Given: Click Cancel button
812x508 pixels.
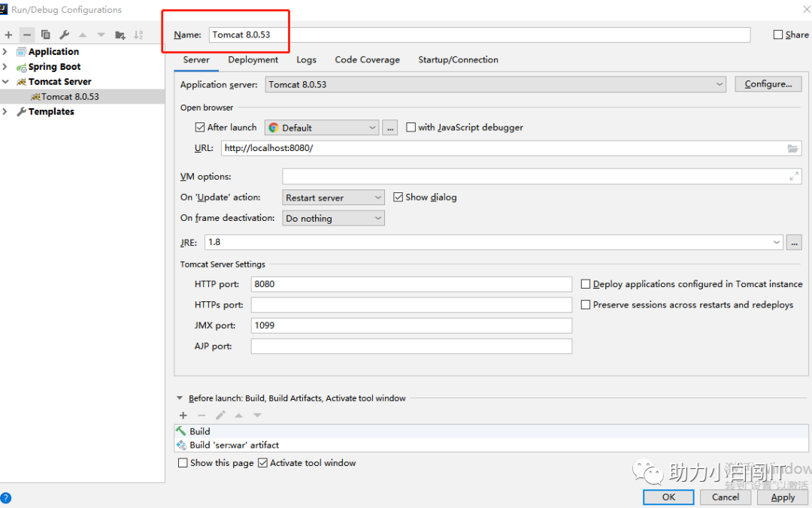Looking at the screenshot, I should (726, 497).
